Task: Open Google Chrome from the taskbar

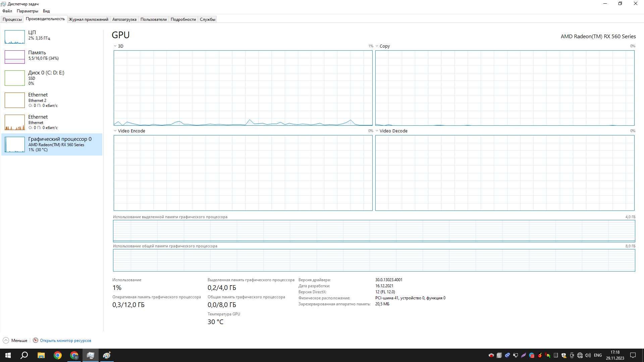Action: pos(58,355)
